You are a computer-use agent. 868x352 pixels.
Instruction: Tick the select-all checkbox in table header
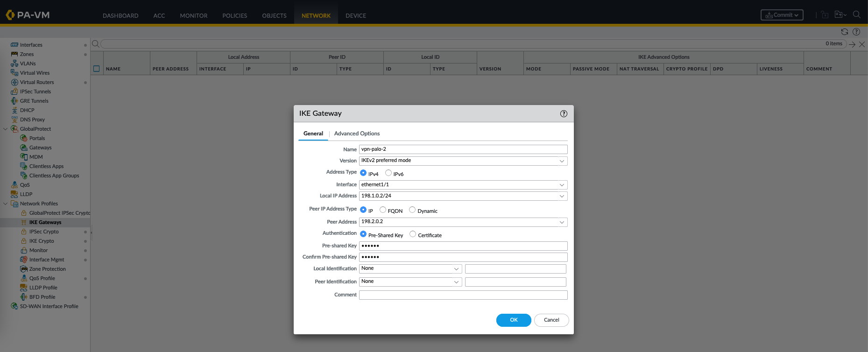point(97,69)
